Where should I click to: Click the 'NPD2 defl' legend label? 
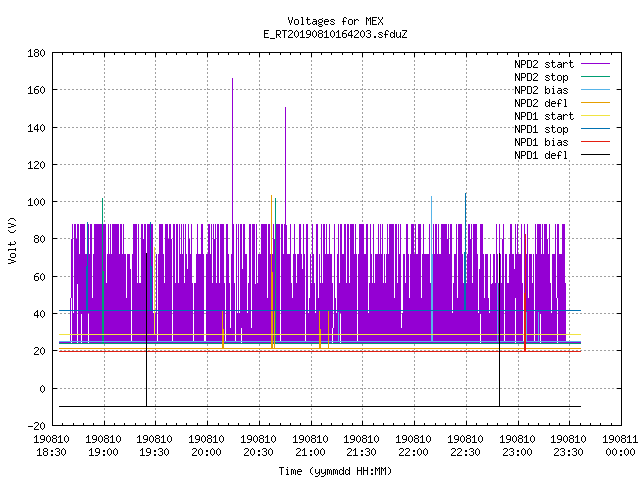point(541,103)
